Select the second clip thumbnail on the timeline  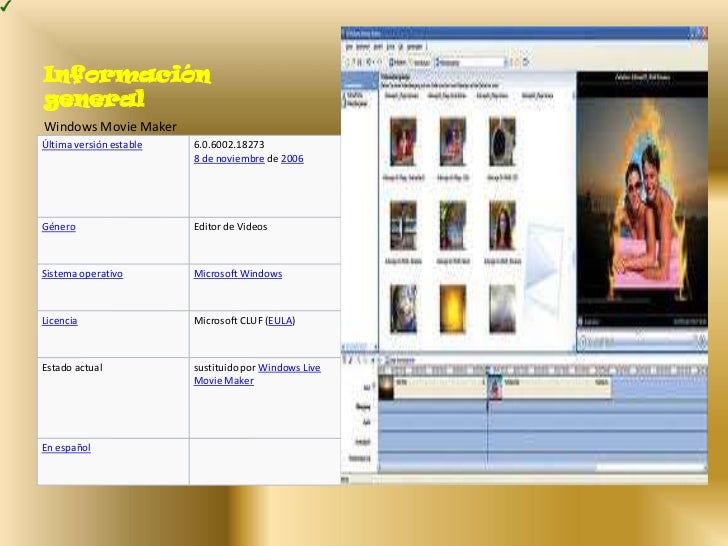495,388
